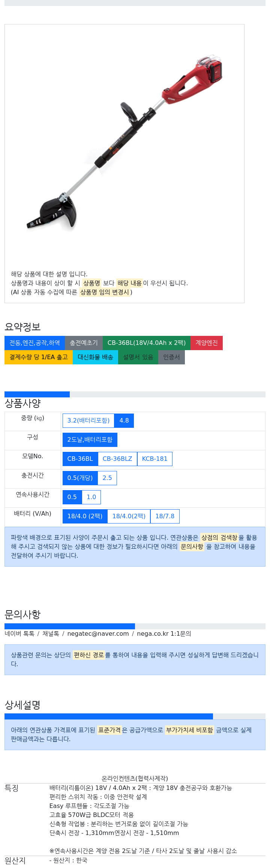
Task: Select the 전동,엔진,공작,하역 category tag
Action: (x=34, y=343)
